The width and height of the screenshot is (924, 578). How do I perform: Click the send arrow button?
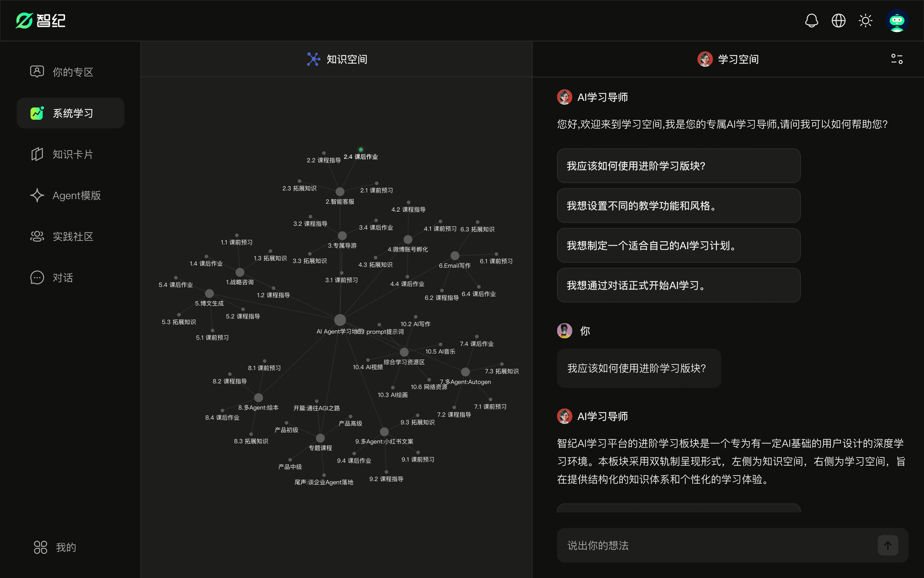point(887,545)
